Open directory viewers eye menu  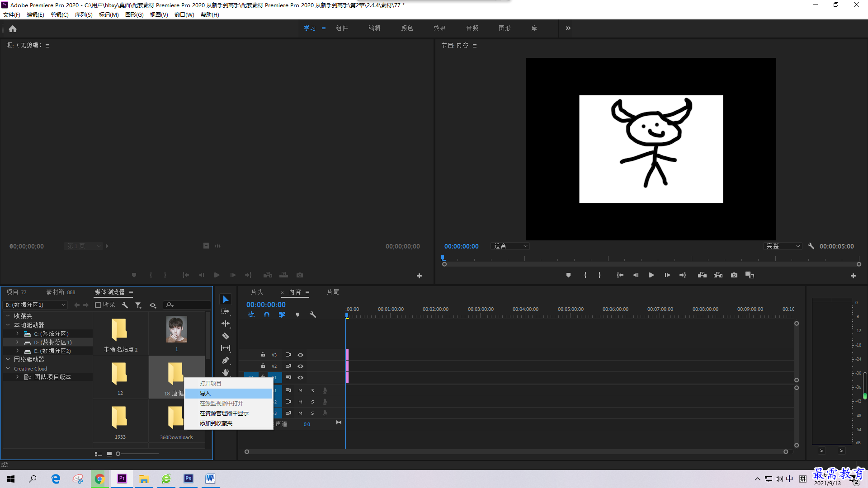tap(153, 305)
